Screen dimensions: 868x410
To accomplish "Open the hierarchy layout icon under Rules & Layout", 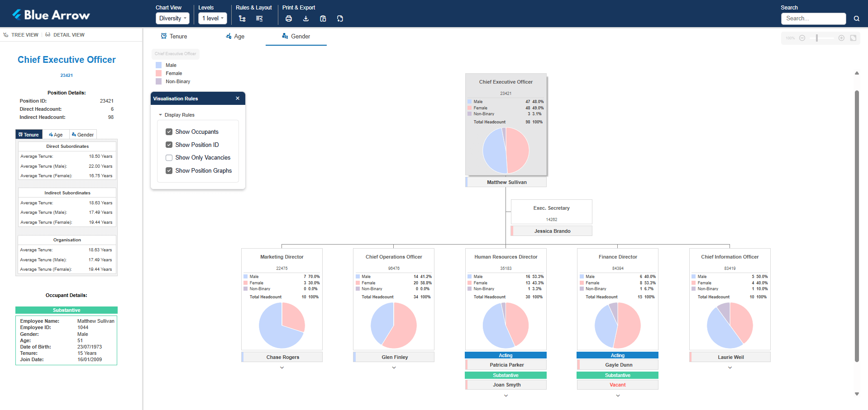I will 242,19.
